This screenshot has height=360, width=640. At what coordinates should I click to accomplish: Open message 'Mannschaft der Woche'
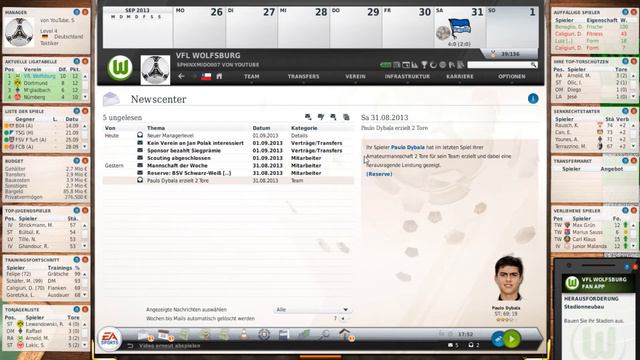tap(177, 165)
